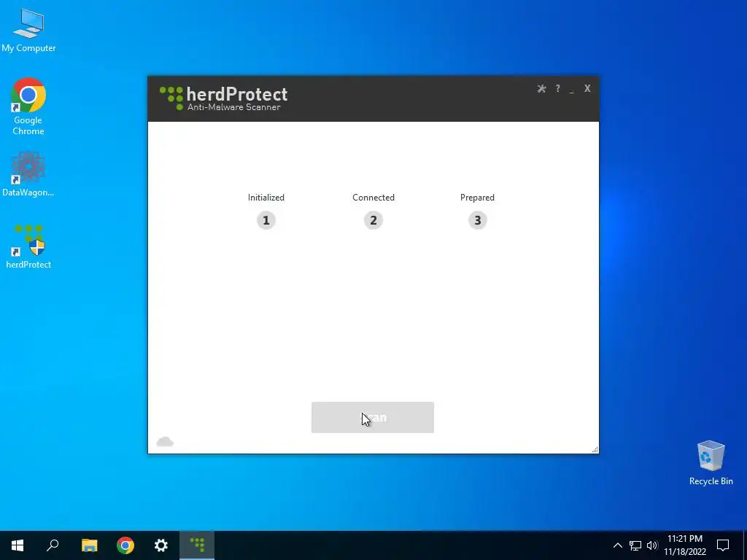Screen dimensions: 747x560
Task: Click the Initialized label
Action: (266, 197)
